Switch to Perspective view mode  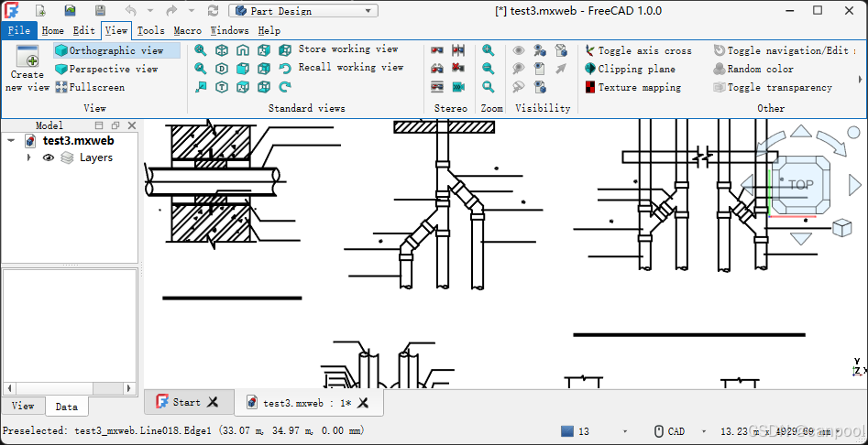pyautogui.click(x=106, y=69)
